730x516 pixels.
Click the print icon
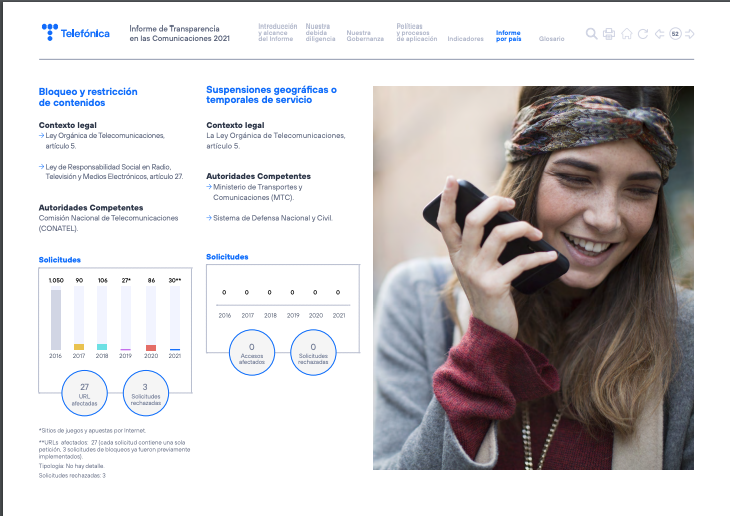click(609, 34)
